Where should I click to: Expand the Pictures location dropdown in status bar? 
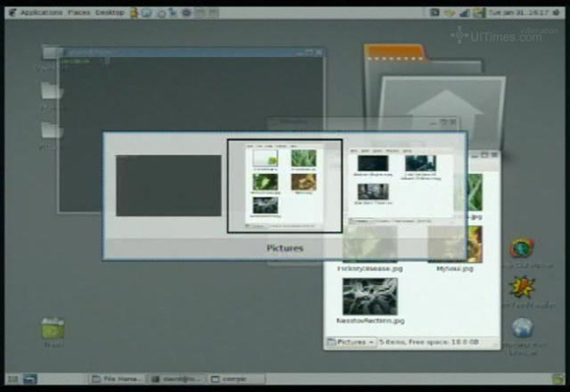tap(351, 342)
